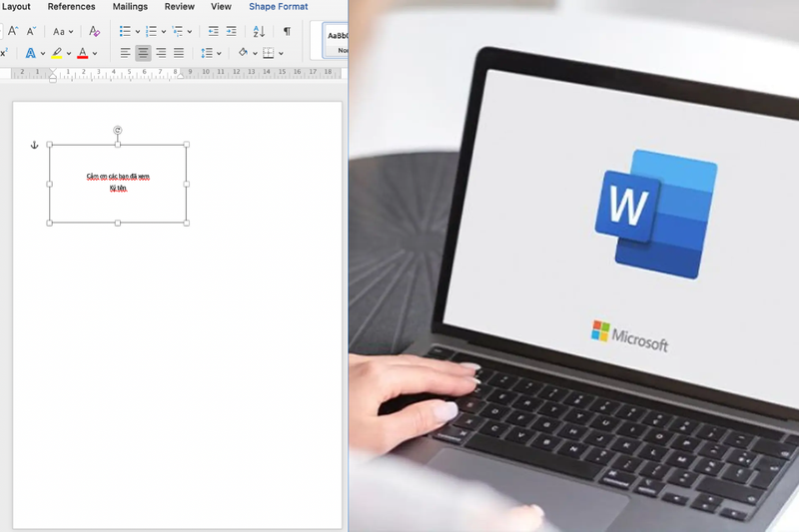Click Increase Font Size icon
Image resolution: width=799 pixels, height=532 pixels.
pos(13,31)
